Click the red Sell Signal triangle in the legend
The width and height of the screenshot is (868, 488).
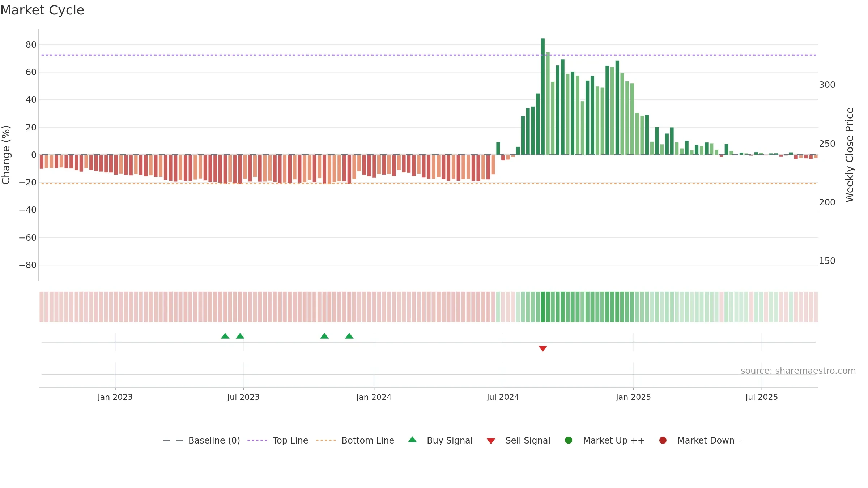click(491, 441)
